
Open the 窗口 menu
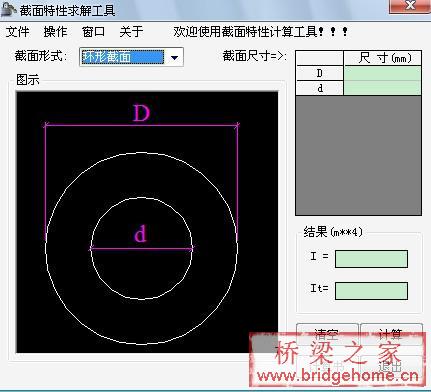pyautogui.click(x=93, y=32)
